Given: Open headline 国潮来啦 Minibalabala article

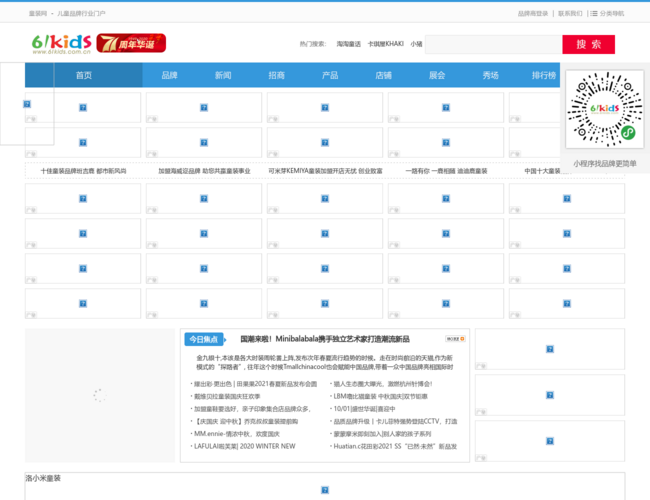Looking at the screenshot, I should point(325,339).
